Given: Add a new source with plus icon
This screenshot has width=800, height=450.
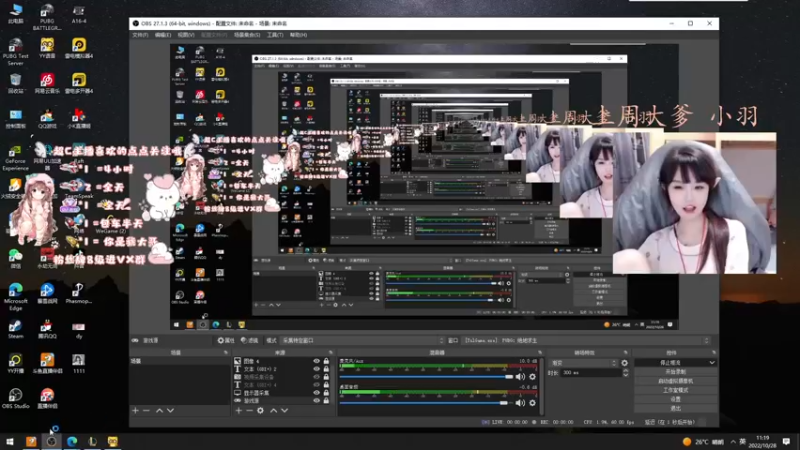Looking at the screenshot, I should point(238,410).
